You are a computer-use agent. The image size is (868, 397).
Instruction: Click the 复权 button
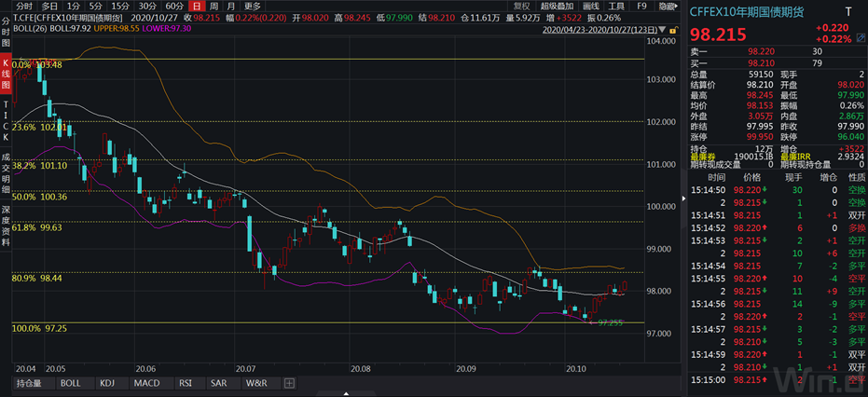pyautogui.click(x=521, y=7)
